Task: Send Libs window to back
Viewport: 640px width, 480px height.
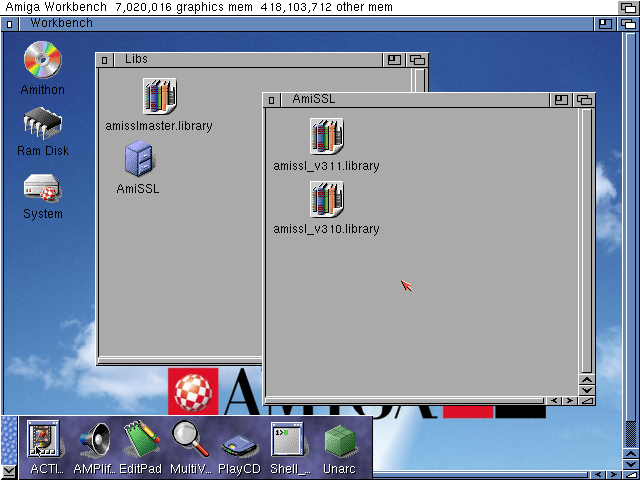Action: pos(417,60)
